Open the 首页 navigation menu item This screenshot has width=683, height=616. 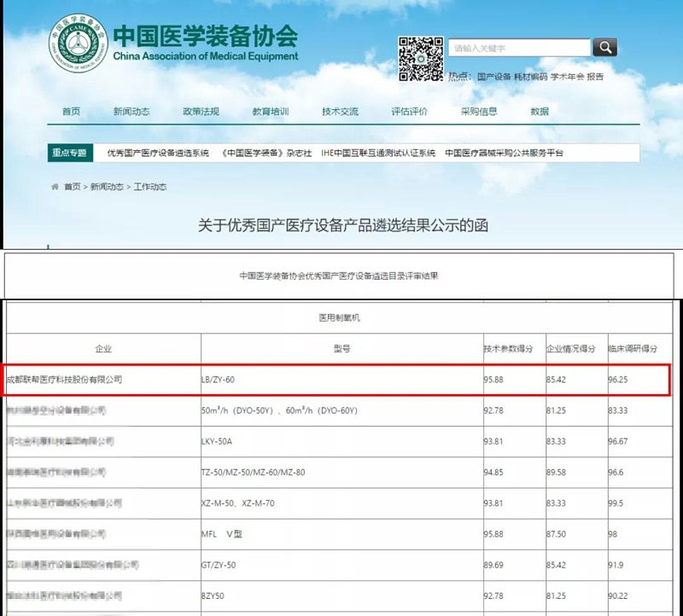click(71, 112)
